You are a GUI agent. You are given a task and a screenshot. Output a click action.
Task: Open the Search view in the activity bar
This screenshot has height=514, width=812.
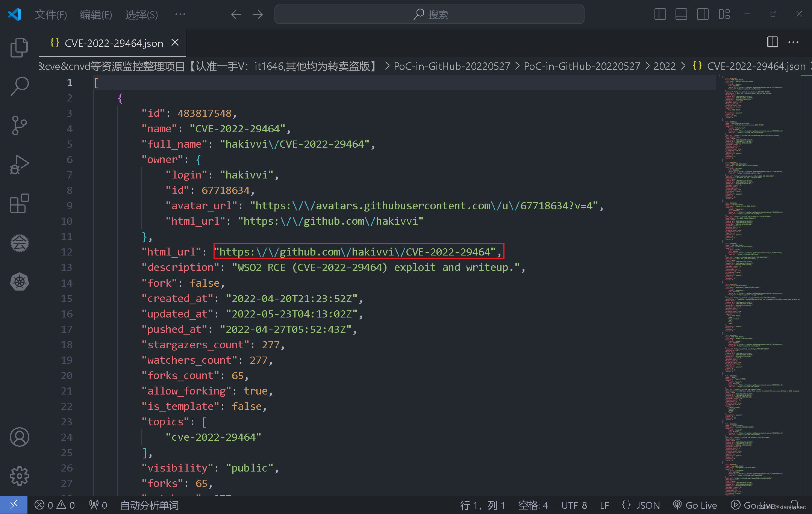point(19,86)
